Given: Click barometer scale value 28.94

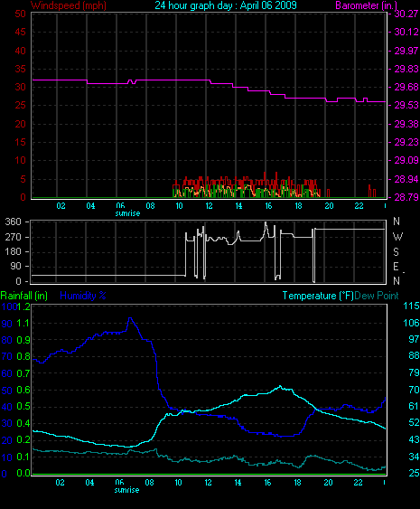Looking at the screenshot, I should click(x=406, y=179).
